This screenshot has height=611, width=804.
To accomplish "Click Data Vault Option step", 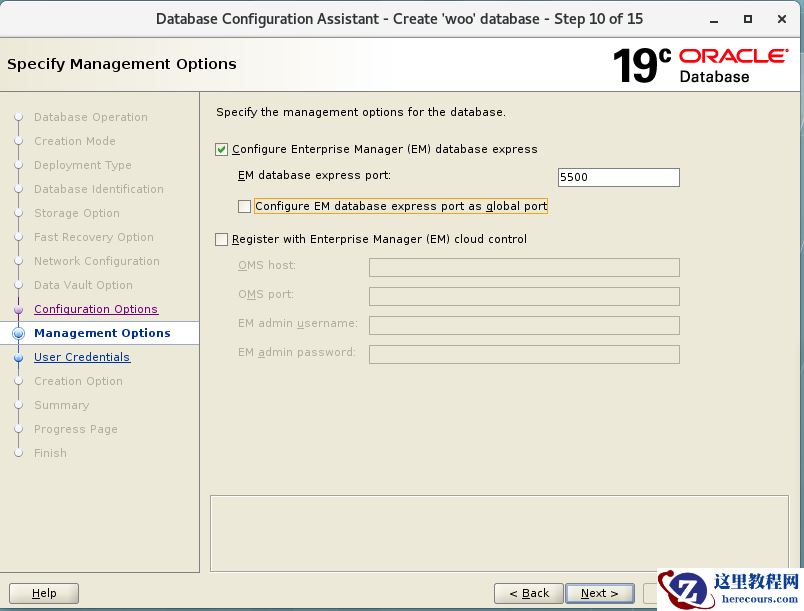I will click(x=84, y=285).
